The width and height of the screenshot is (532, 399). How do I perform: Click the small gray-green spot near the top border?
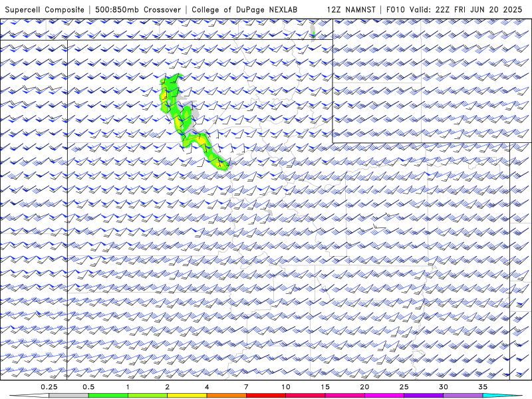pyautogui.click(x=313, y=33)
